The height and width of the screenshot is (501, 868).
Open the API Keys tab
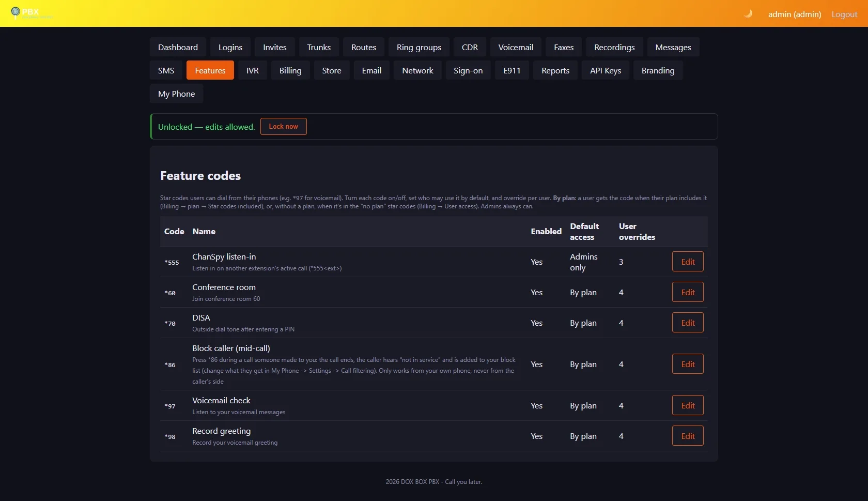[x=606, y=70]
